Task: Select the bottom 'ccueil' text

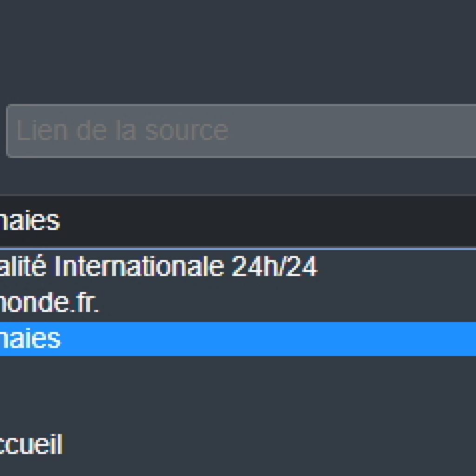Action: coord(31,444)
